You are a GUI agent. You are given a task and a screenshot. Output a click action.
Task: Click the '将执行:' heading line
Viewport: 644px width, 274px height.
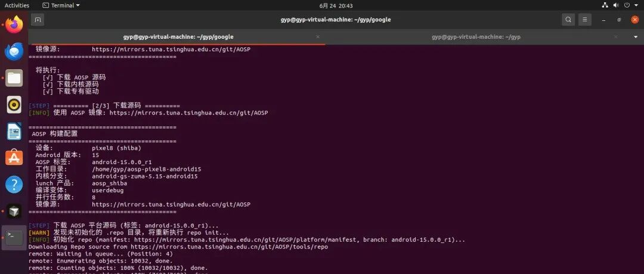48,70
